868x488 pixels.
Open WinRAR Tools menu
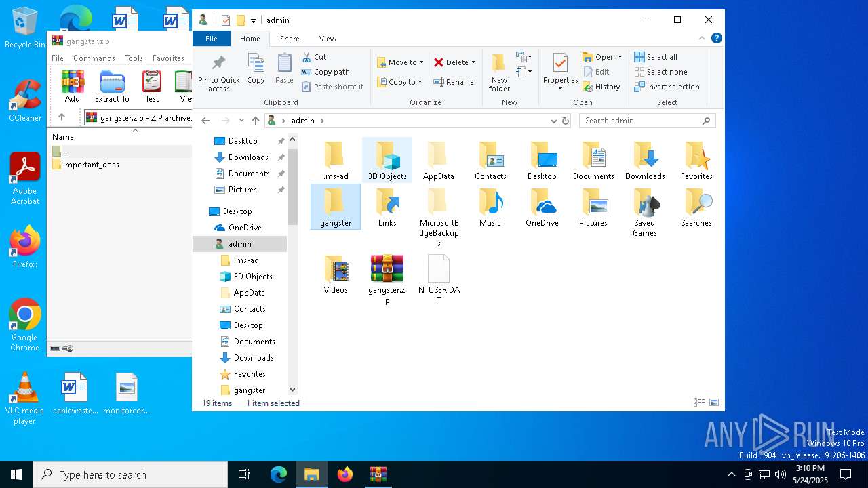tap(134, 58)
